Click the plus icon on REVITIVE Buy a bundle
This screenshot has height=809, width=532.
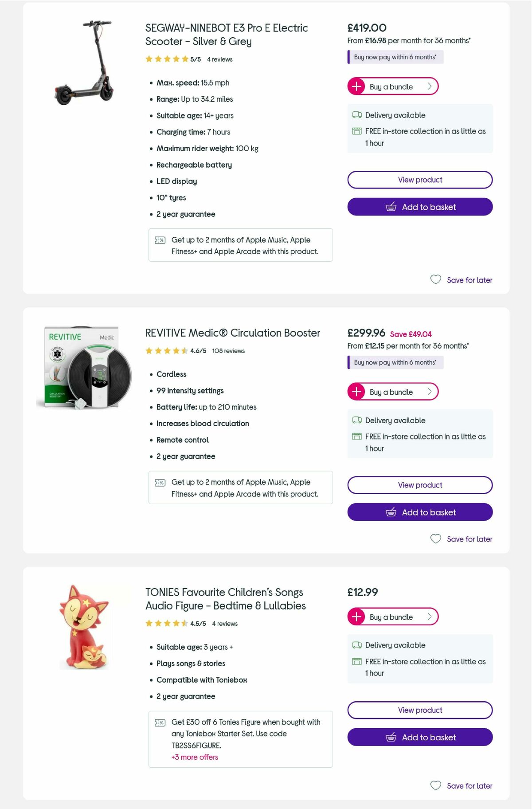[356, 392]
